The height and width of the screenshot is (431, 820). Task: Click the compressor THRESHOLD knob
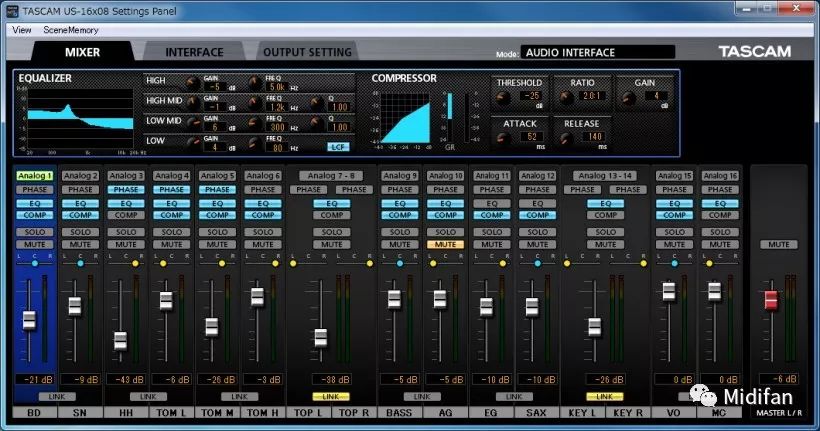503,97
